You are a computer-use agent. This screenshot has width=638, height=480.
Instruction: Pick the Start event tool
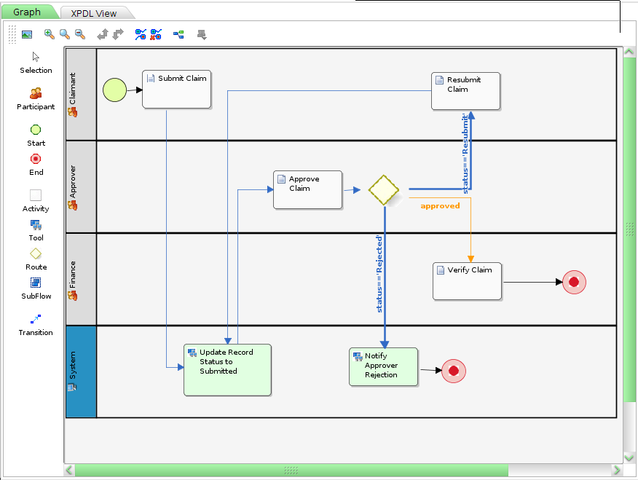36,136
